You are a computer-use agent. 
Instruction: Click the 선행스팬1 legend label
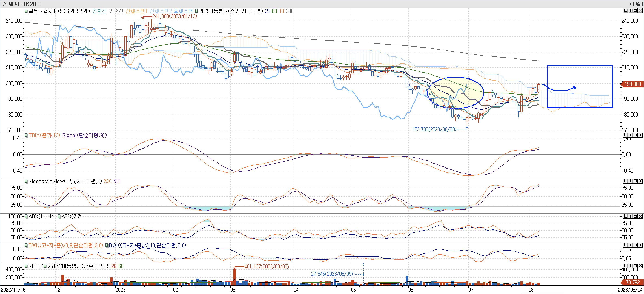[x=136, y=11]
